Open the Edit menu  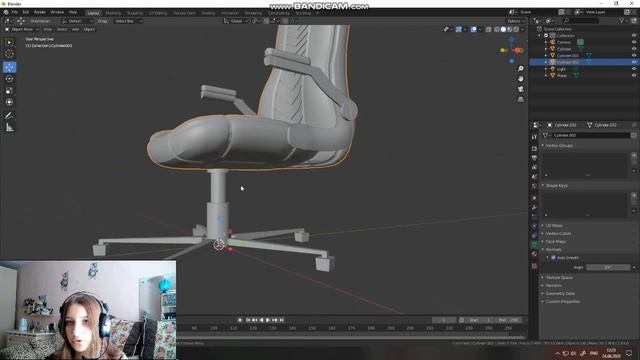[x=26, y=12]
